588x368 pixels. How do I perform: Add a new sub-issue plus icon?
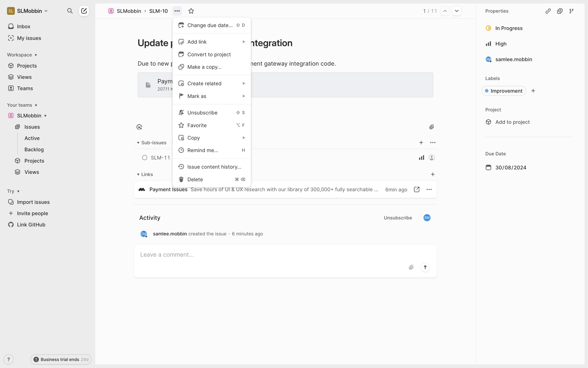(x=421, y=143)
